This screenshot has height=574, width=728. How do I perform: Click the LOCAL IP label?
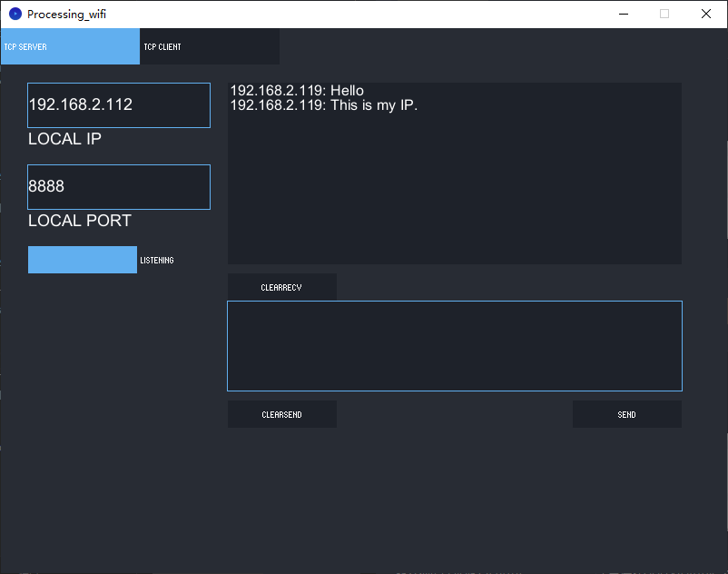click(x=64, y=139)
